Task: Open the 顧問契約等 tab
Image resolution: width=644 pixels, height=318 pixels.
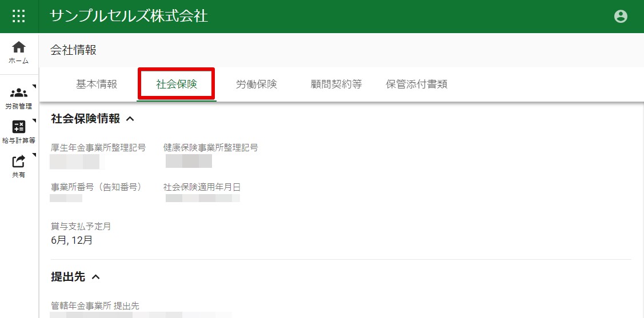Action: tap(336, 84)
